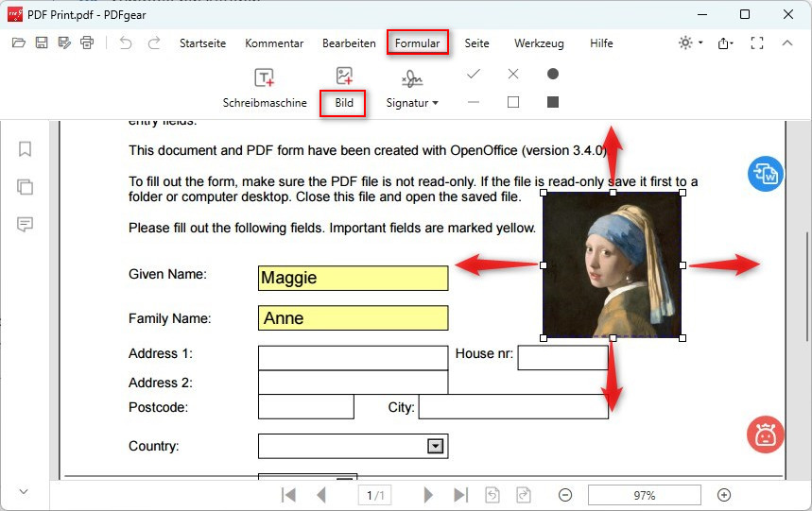
Task: Open the Seite tab
Action: (476, 43)
